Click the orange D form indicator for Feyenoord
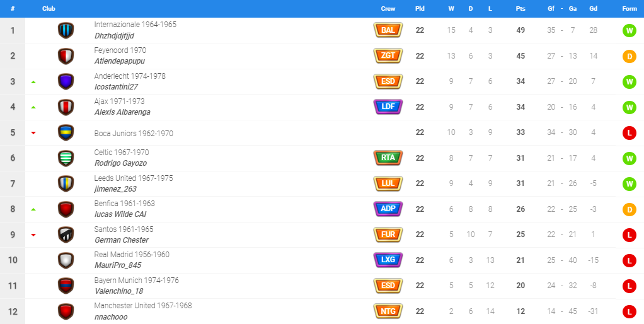644x324 pixels. click(630, 56)
